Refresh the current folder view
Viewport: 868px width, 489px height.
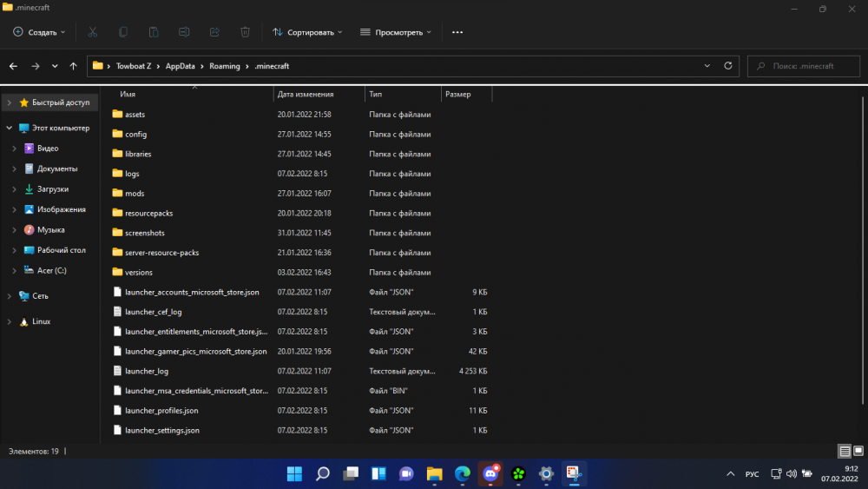pos(728,66)
